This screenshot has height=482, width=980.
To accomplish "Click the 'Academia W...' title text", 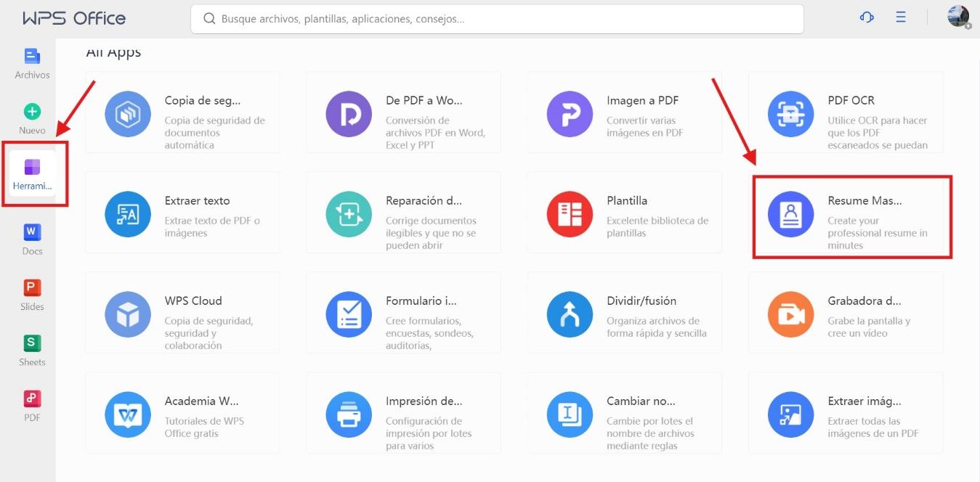I will [x=202, y=401].
